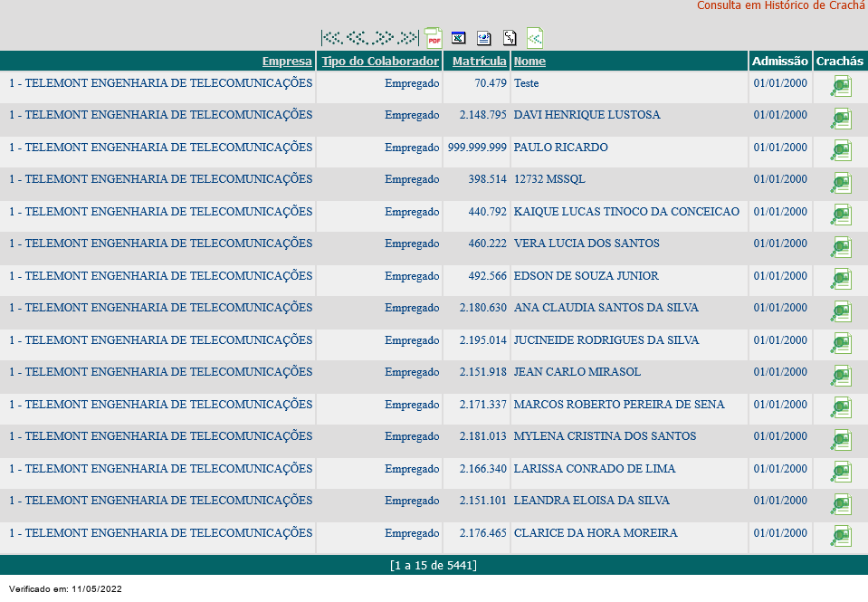The width and height of the screenshot is (868, 602).
Task: Open crachás for MARCOS ROBERTO PEREIRA DE SENA
Action: pyautogui.click(x=840, y=408)
